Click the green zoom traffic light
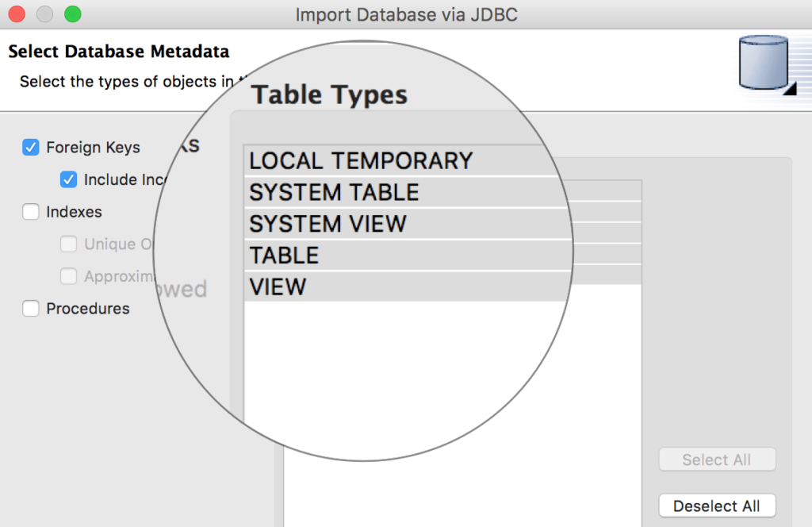This screenshot has width=812, height=527. pyautogui.click(x=73, y=14)
